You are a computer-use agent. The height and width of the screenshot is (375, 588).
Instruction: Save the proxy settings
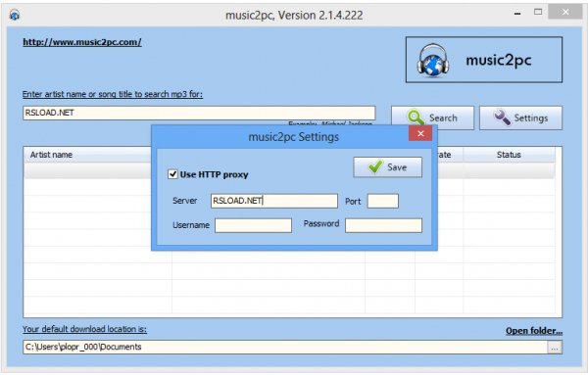coord(387,167)
